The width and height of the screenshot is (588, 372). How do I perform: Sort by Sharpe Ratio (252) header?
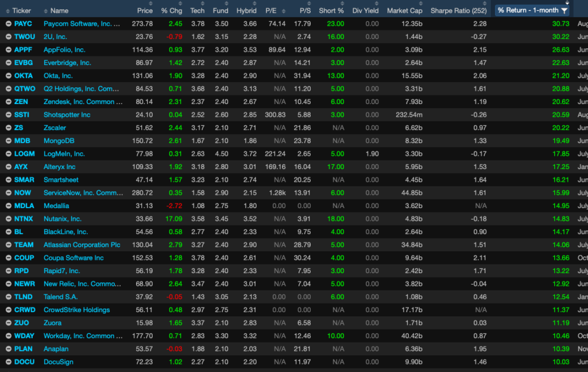459,11
